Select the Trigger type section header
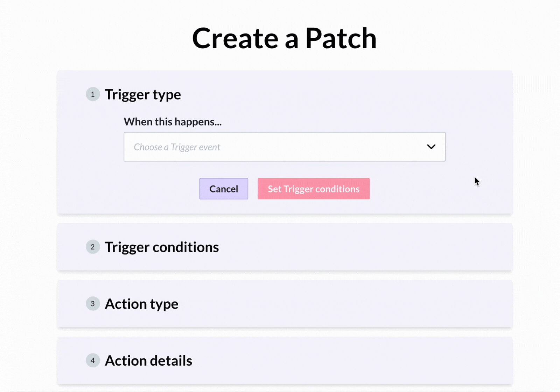Viewport: 560px width, 392px height. pos(143,94)
